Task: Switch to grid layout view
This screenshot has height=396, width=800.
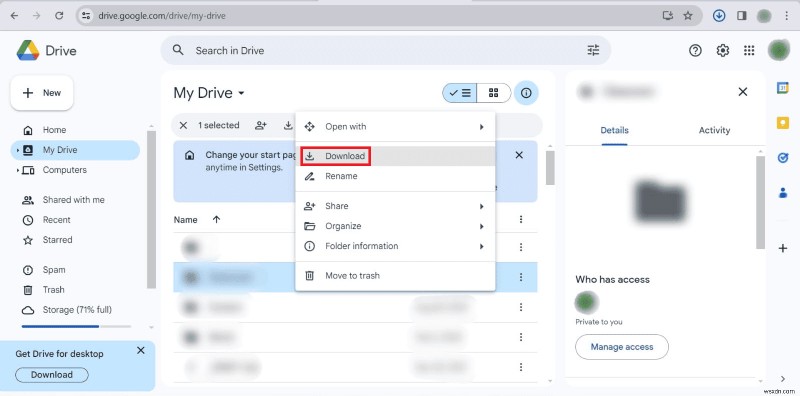Action: (x=493, y=93)
